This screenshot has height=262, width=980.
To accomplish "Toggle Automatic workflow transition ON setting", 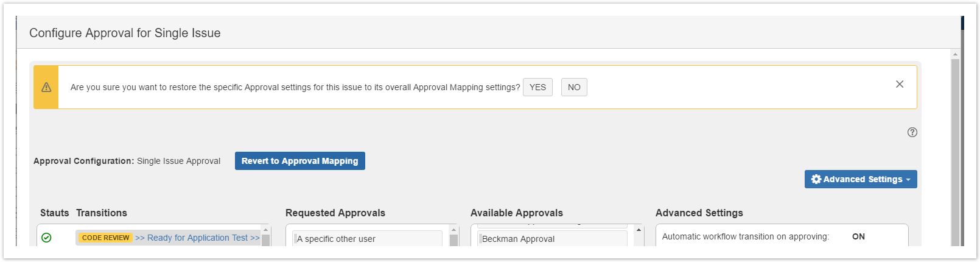I will pyautogui.click(x=858, y=236).
